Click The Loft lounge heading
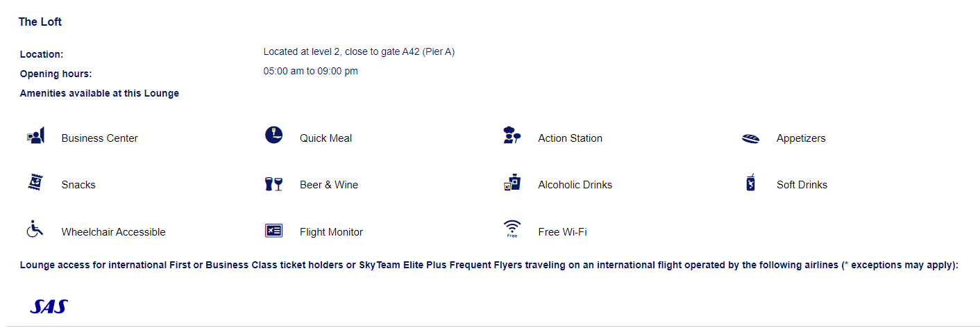This screenshot has width=980, height=328. click(x=40, y=22)
